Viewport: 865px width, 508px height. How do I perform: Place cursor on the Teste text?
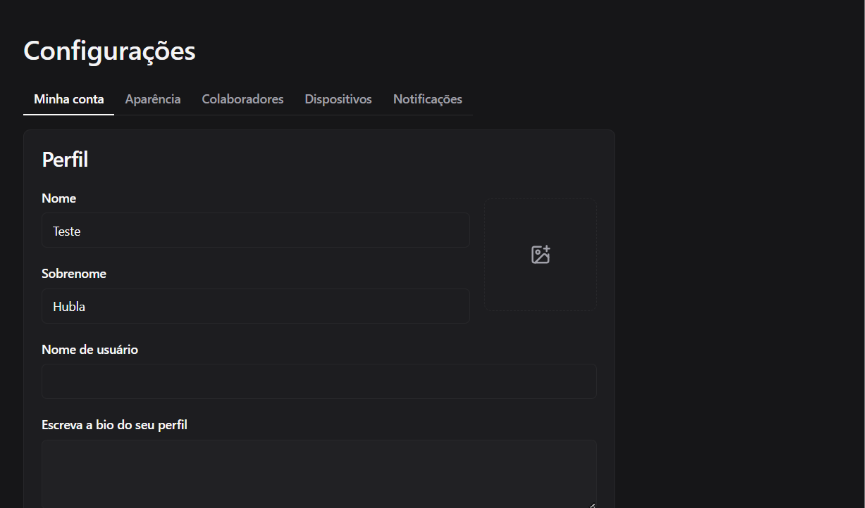(x=67, y=231)
